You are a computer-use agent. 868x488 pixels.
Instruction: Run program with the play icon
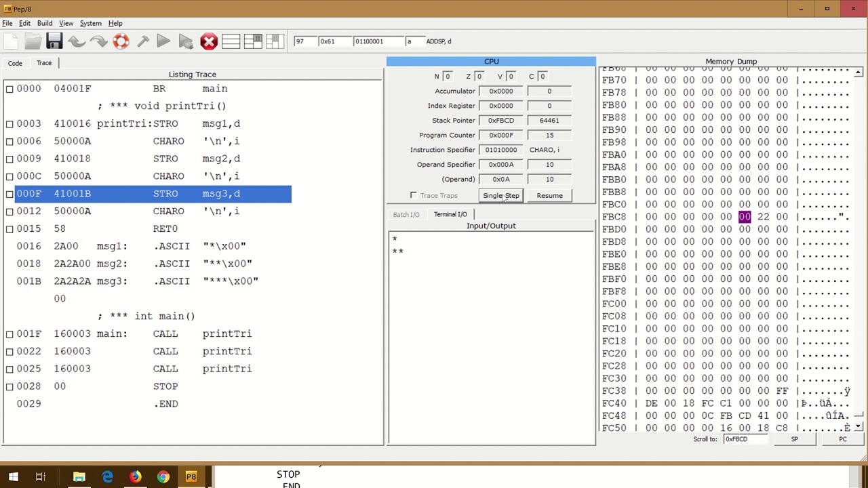click(163, 41)
